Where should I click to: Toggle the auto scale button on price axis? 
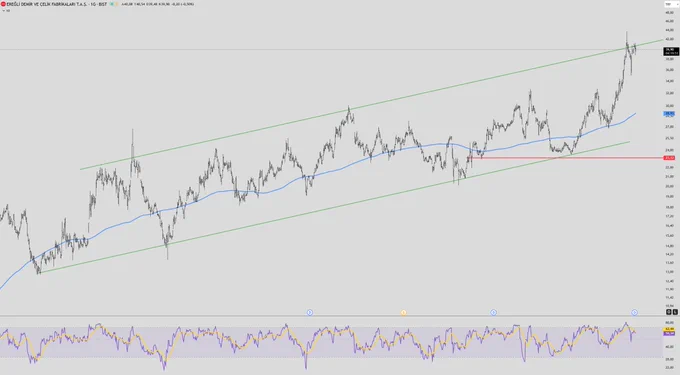669,312
